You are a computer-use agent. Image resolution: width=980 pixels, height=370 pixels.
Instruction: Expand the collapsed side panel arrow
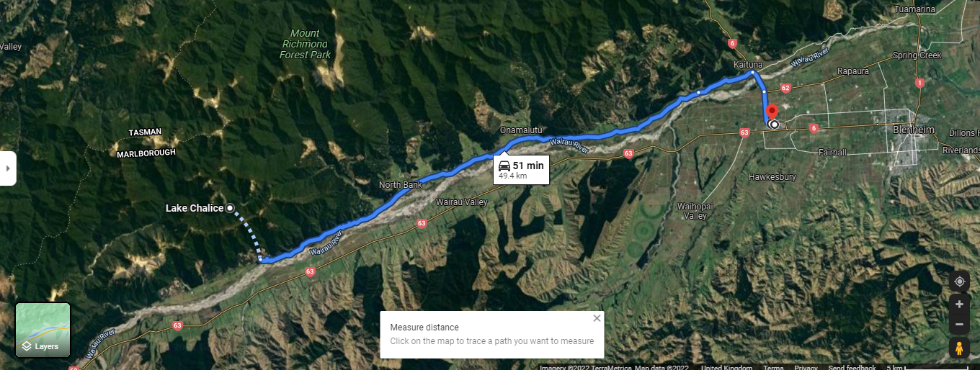click(x=8, y=168)
